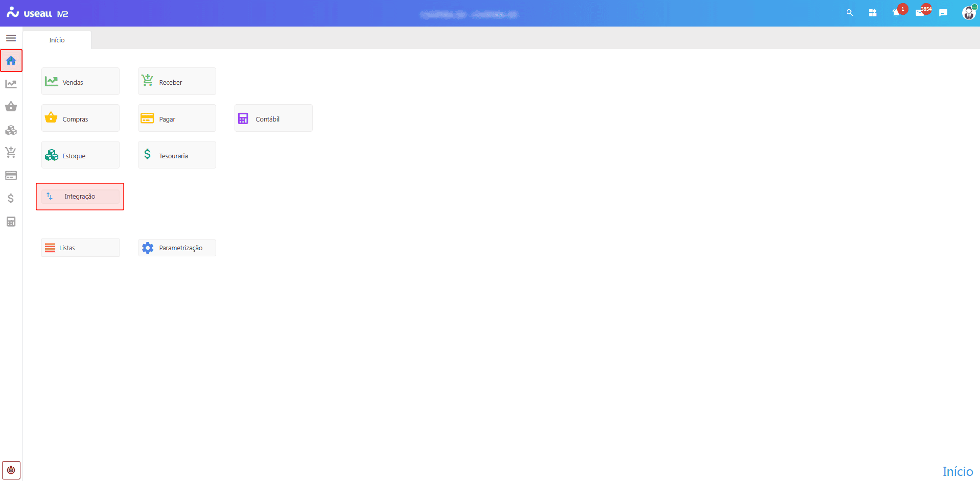Switch to the Início tab

coord(57,40)
